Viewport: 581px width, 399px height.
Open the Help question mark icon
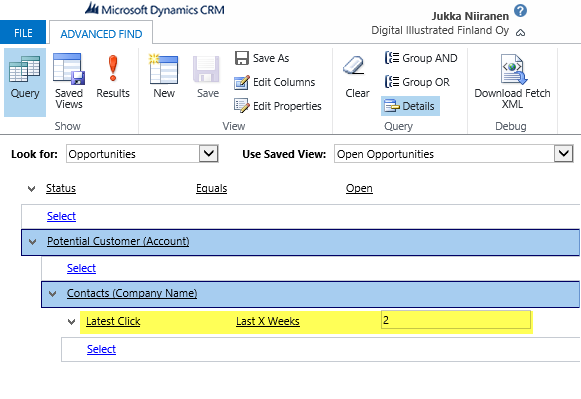pyautogui.click(x=520, y=11)
